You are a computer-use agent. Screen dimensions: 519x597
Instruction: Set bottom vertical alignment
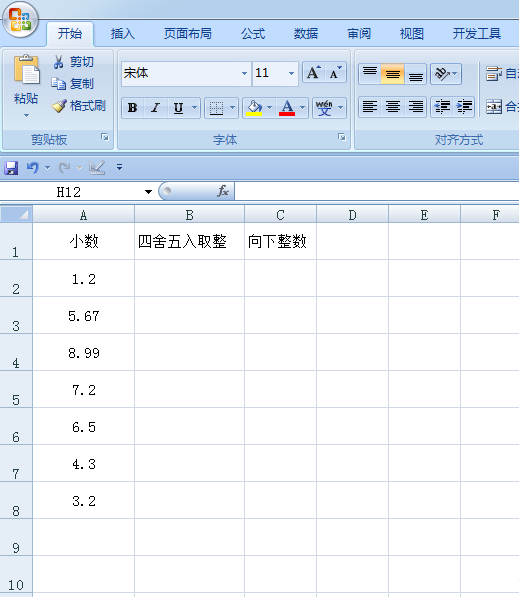tap(415, 73)
